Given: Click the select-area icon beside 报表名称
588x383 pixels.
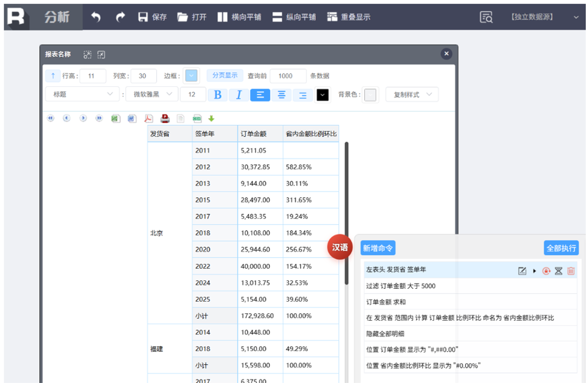Looking at the screenshot, I should [x=87, y=55].
